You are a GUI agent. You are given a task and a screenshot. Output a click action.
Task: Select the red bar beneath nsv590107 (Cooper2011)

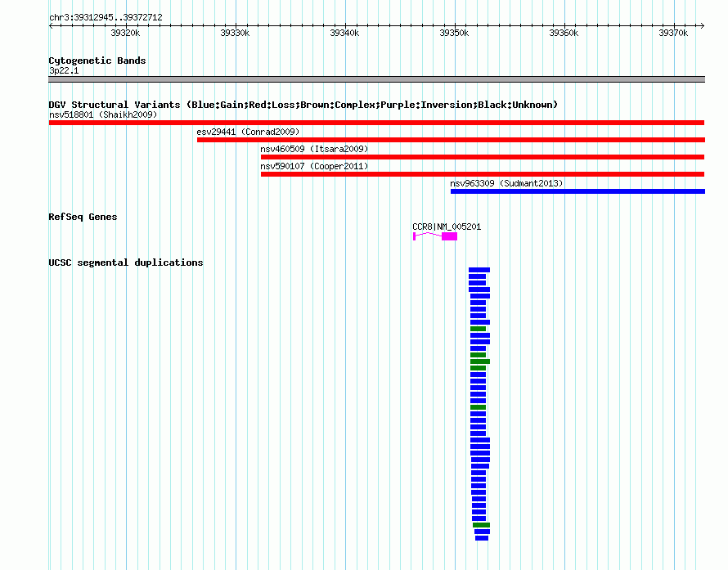pos(483,174)
